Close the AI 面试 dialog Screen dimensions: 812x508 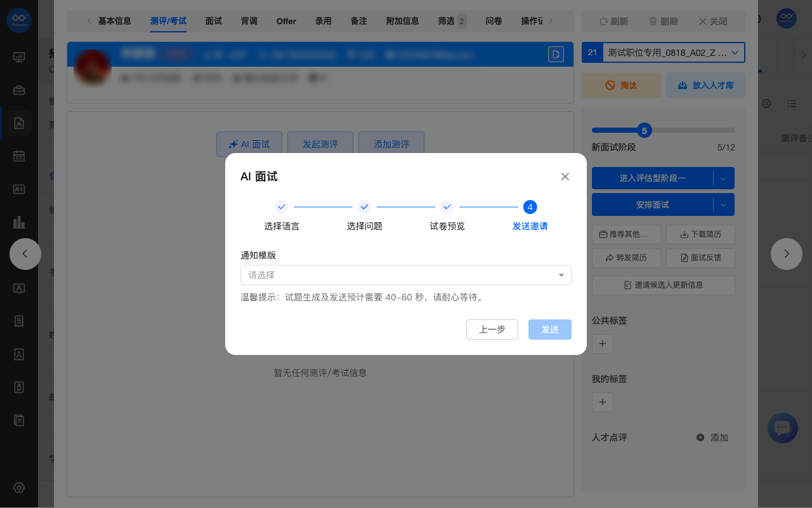pyautogui.click(x=565, y=177)
